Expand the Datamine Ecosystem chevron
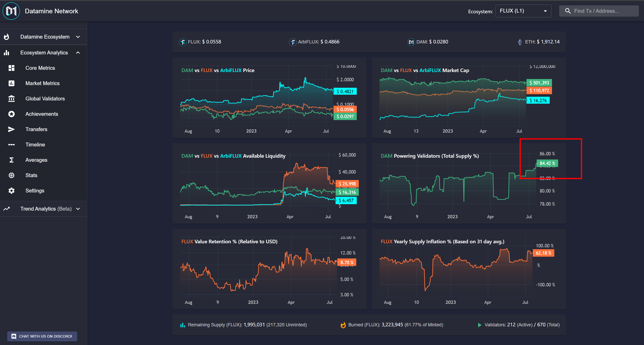 click(78, 37)
